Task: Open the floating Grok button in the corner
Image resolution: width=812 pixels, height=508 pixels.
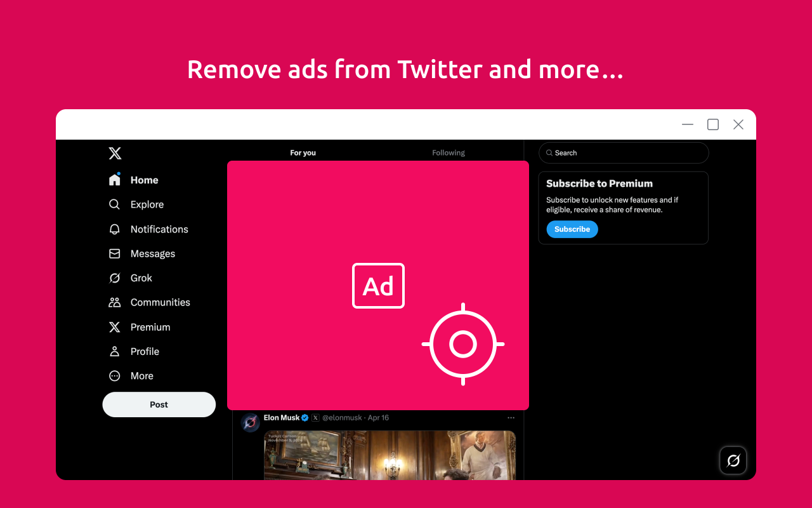Action: click(733, 460)
